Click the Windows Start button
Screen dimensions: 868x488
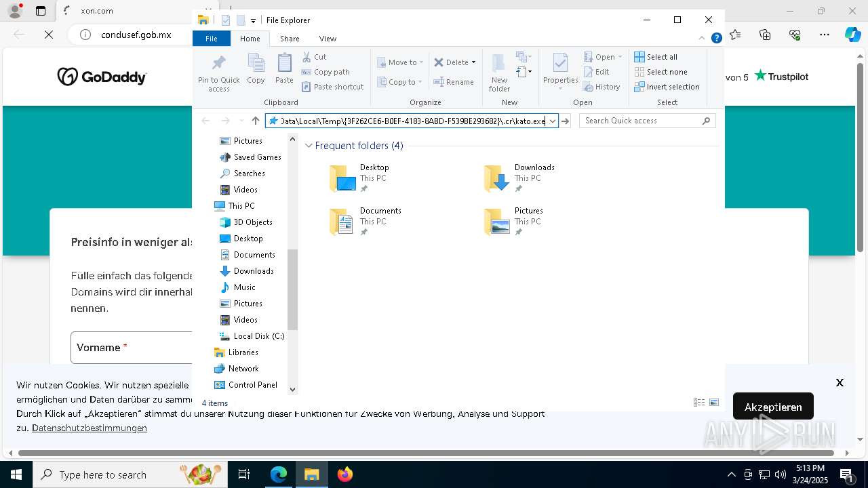coord(16,474)
